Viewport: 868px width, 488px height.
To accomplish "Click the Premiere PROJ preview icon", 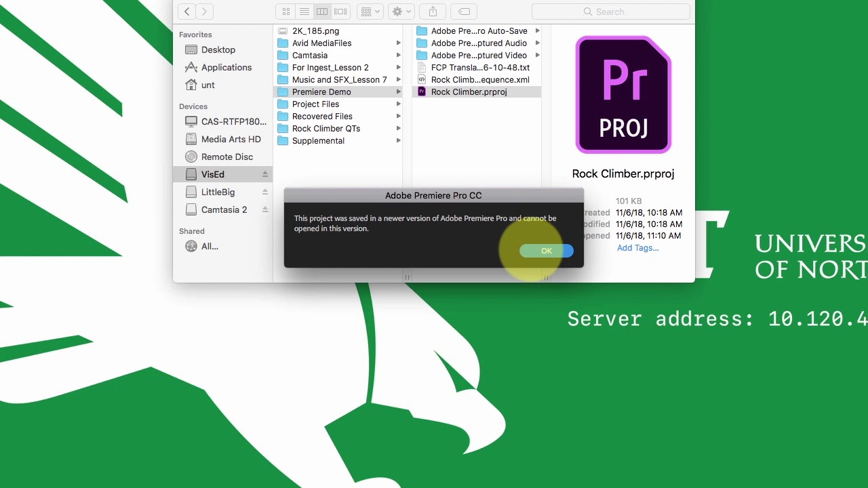I will pos(623,95).
